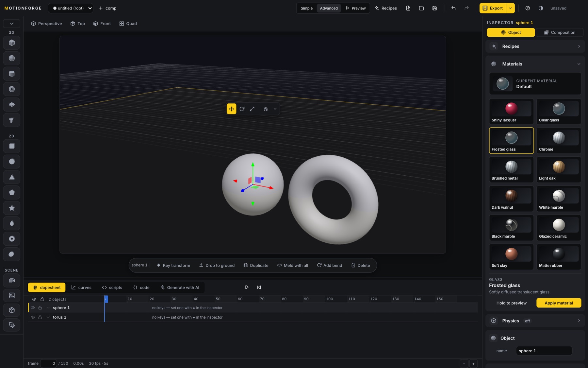This screenshot has height=368, width=588.
Task: Click Generate with AI
Action: [x=180, y=288]
